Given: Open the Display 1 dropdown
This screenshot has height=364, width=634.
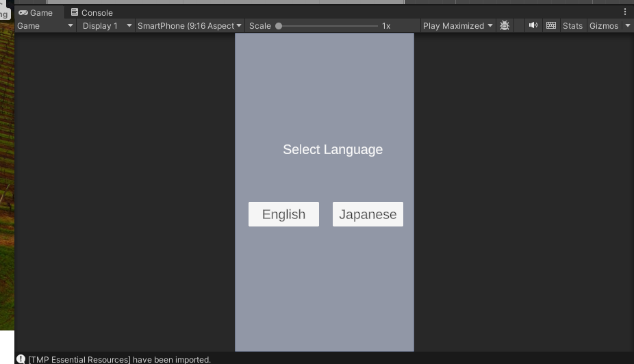Looking at the screenshot, I should (105, 25).
